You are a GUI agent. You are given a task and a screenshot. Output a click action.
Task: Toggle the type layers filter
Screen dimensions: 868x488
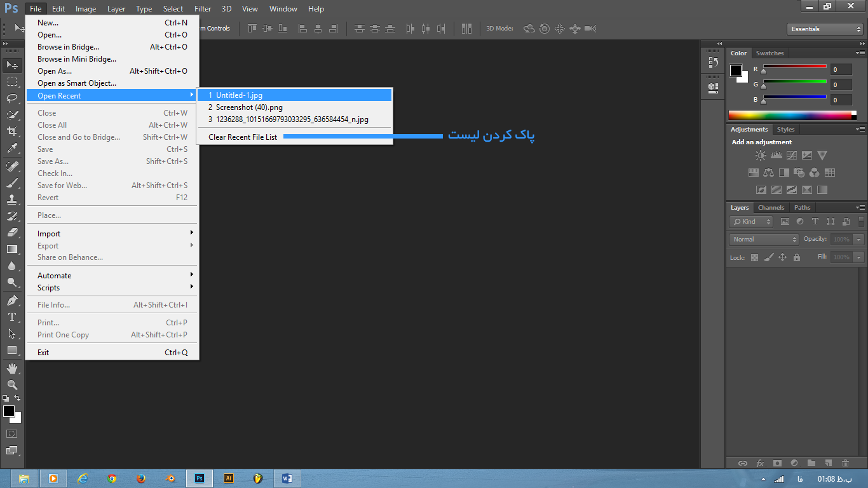tap(815, 222)
